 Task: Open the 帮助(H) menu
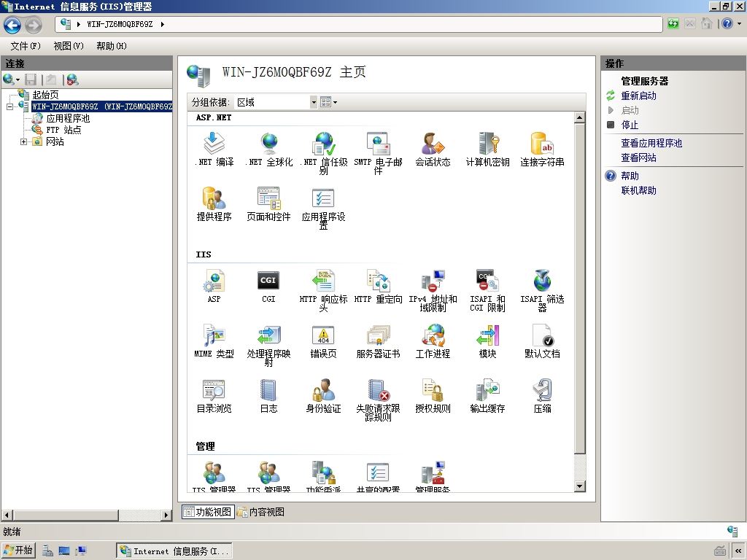[x=112, y=46]
